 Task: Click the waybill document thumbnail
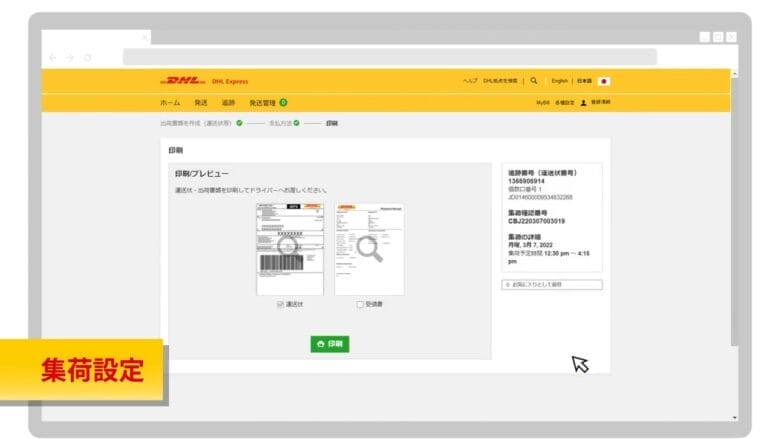tap(290, 249)
